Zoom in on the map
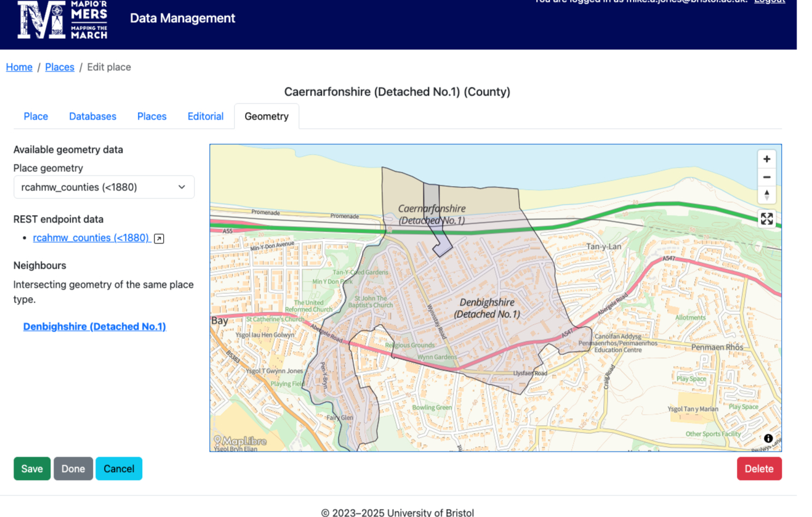Screen dimensions: 812x517 click(x=766, y=159)
